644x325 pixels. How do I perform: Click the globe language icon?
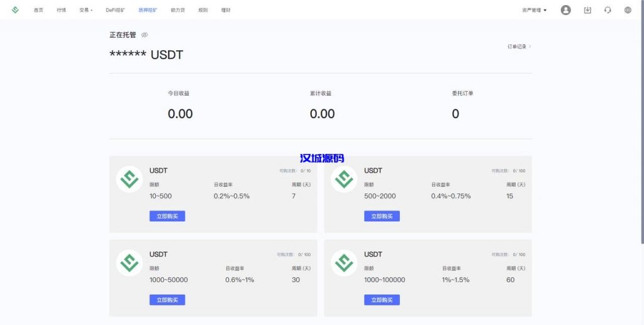coord(628,10)
